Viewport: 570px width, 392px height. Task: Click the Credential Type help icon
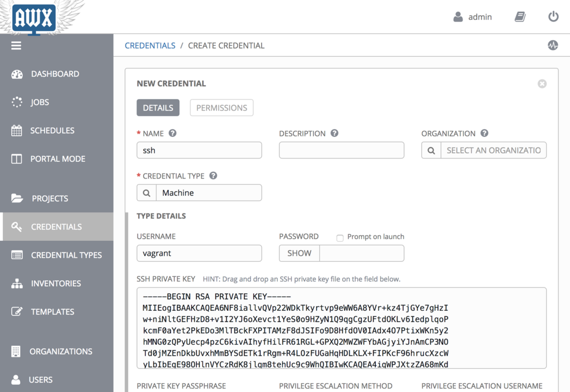[213, 176]
